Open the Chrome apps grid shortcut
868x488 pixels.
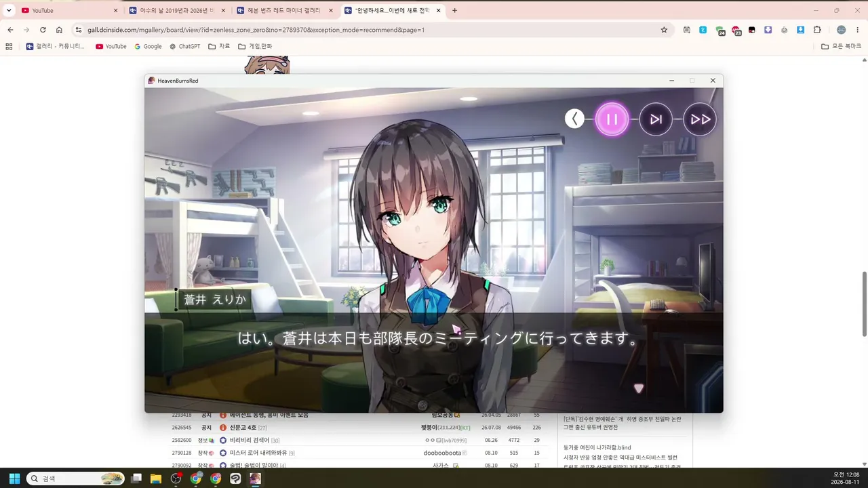9,46
